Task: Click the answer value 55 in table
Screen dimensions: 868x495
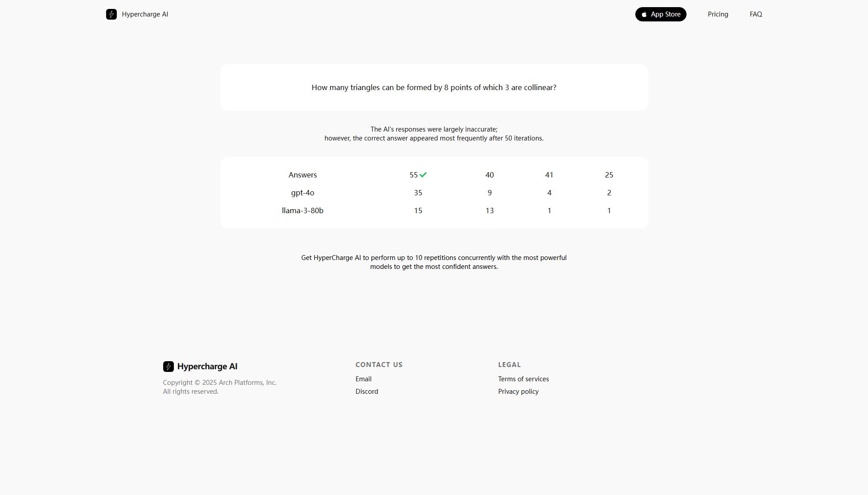Action: click(x=413, y=175)
